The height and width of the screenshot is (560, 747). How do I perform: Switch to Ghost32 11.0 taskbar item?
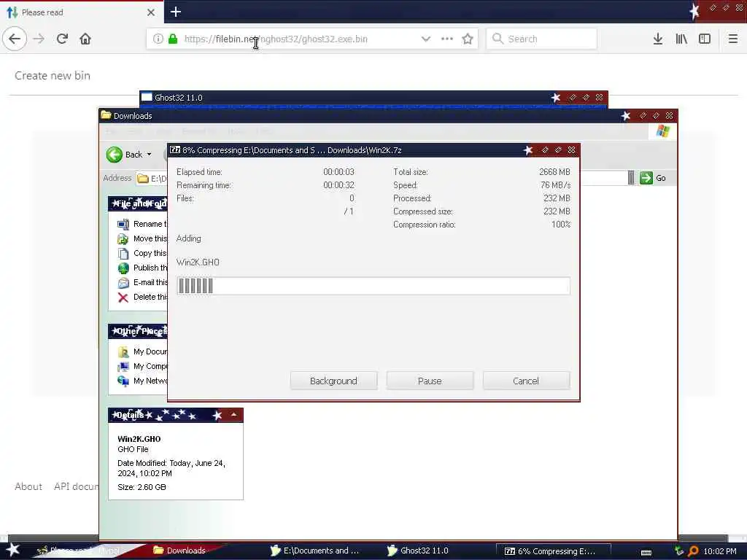tap(419, 551)
